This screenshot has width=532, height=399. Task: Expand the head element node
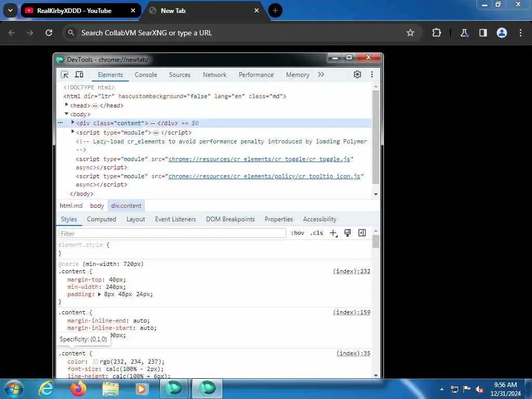coord(66,105)
